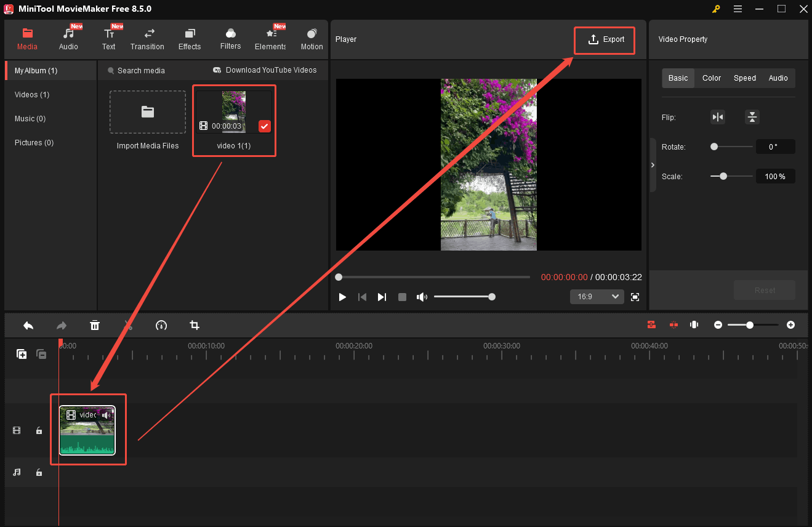The width and height of the screenshot is (812, 527).
Task: Click the Undo icon above the timeline
Action: (x=28, y=325)
